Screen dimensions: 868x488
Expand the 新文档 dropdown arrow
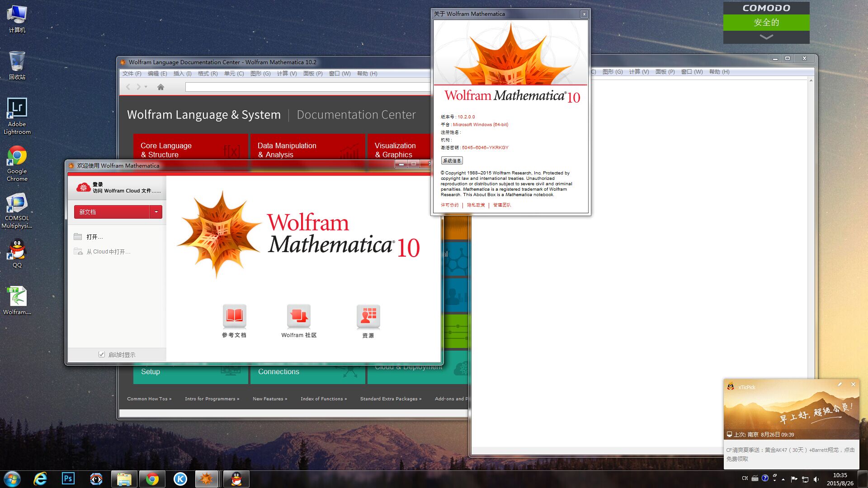click(156, 212)
